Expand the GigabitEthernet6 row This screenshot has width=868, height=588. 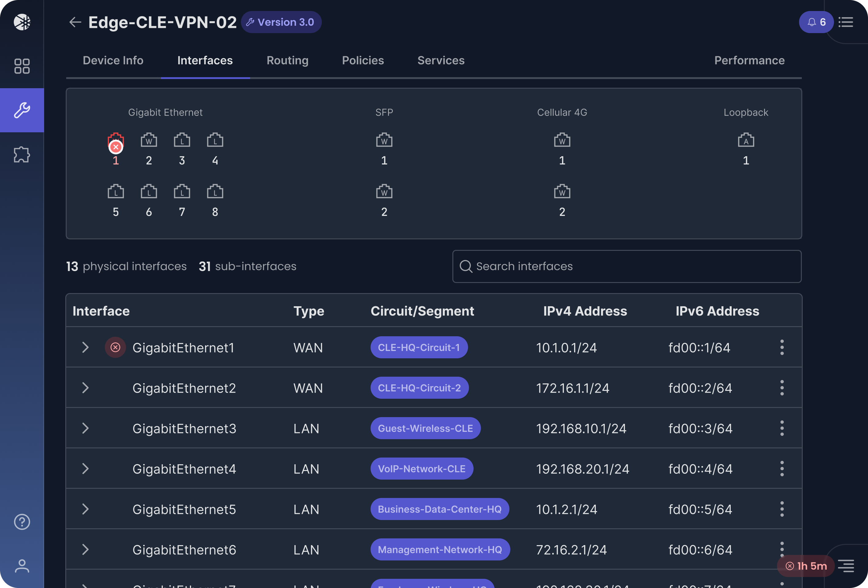coord(85,550)
